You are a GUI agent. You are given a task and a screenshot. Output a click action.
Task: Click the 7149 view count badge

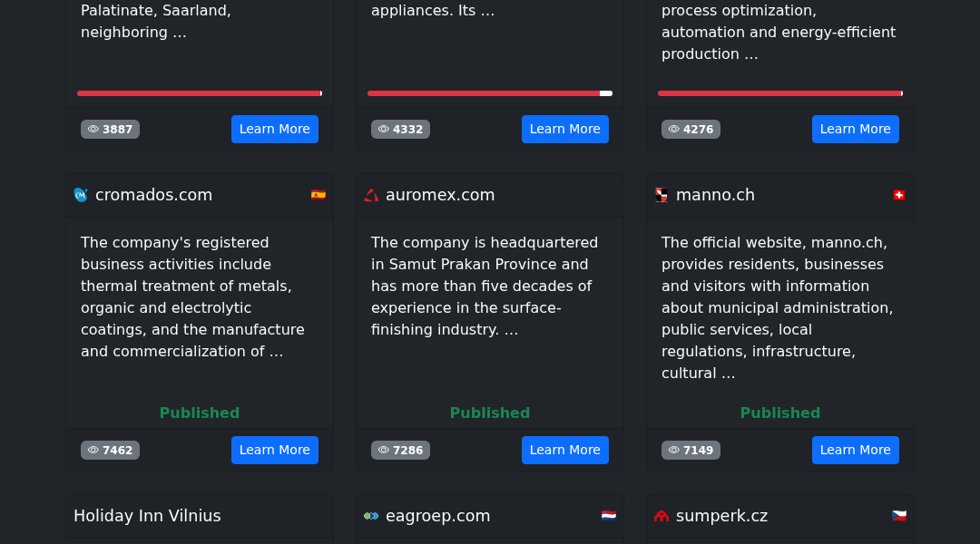[691, 451]
